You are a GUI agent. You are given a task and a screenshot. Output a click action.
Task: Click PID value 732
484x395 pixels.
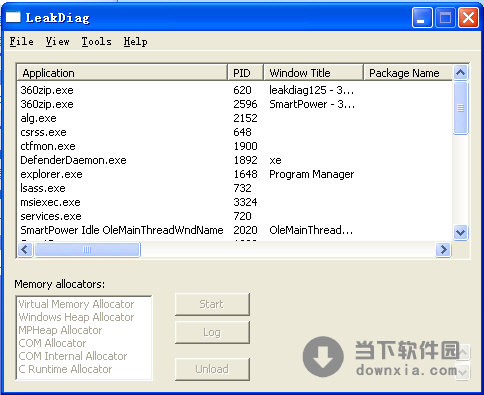click(242, 188)
